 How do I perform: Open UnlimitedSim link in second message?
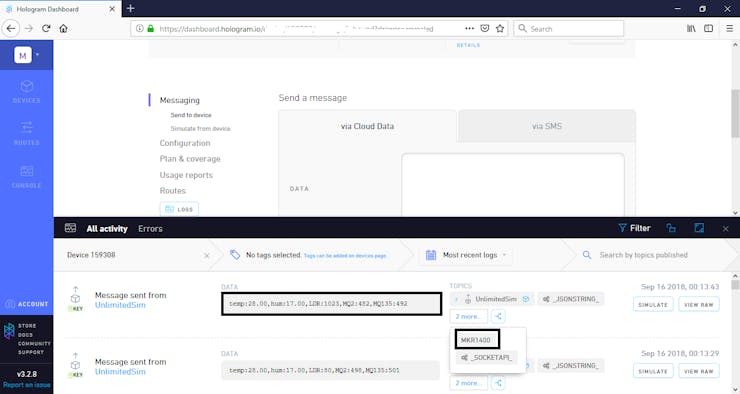coord(120,371)
